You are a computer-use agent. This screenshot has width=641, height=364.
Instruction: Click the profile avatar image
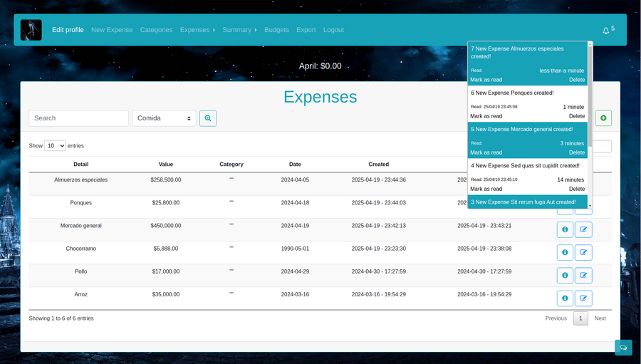31,30
